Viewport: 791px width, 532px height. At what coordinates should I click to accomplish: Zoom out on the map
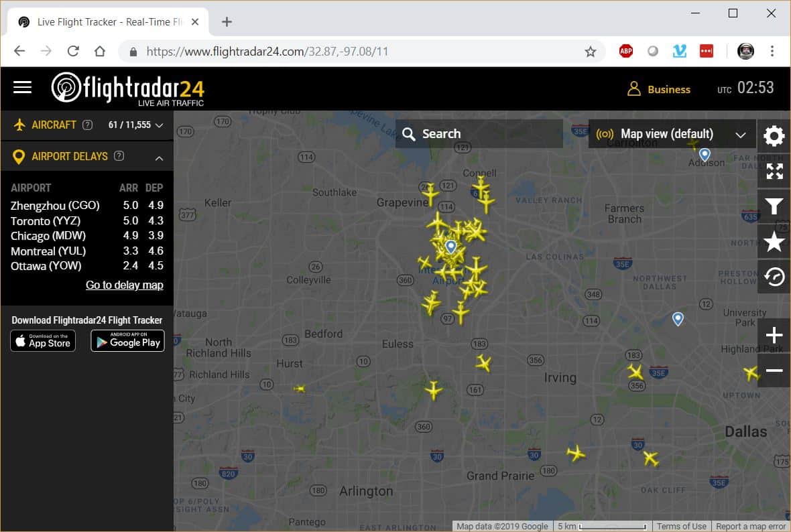[774, 371]
